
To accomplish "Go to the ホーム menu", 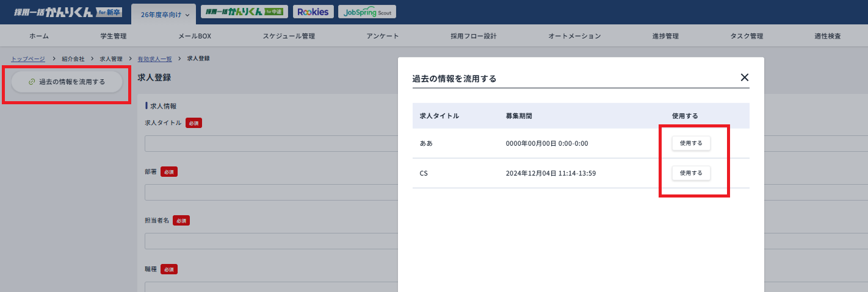I will tap(39, 36).
